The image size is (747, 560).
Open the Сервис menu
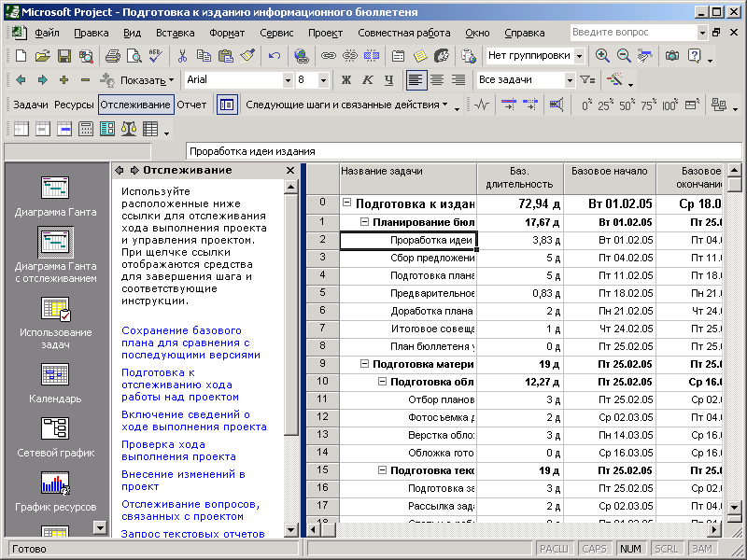tap(276, 33)
